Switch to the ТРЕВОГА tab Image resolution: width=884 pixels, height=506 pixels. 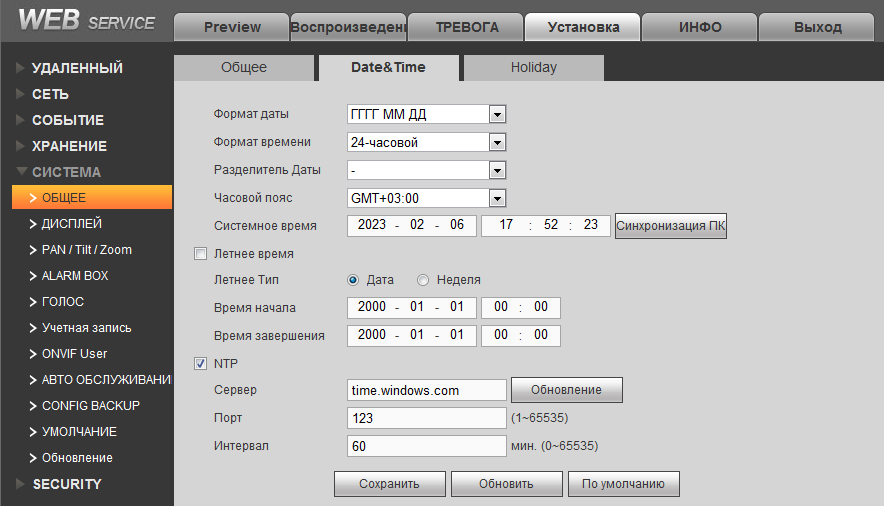(466, 27)
